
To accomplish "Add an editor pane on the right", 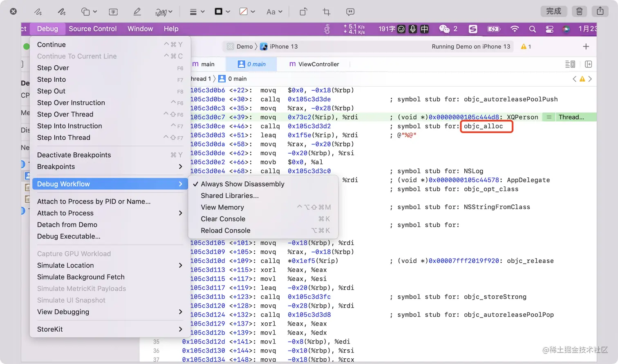I will point(589,64).
